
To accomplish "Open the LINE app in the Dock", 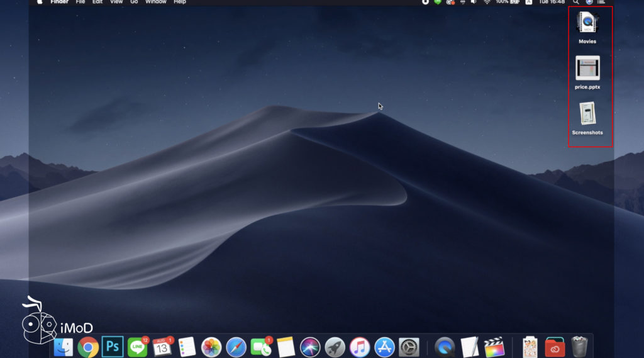I will (138, 347).
